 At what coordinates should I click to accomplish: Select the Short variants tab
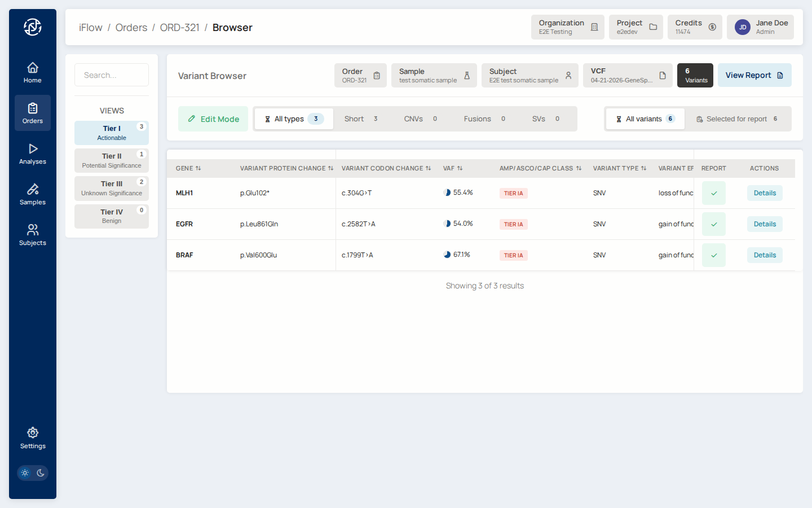tap(361, 119)
